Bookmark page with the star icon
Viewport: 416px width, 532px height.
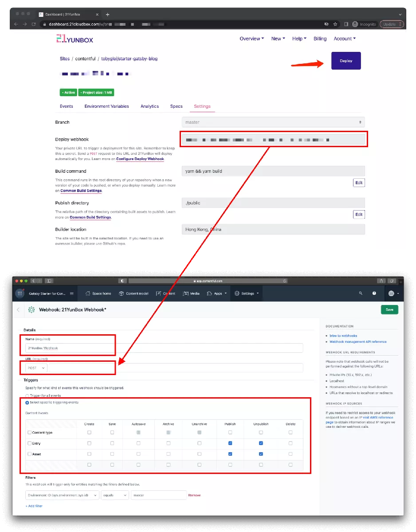(335, 24)
